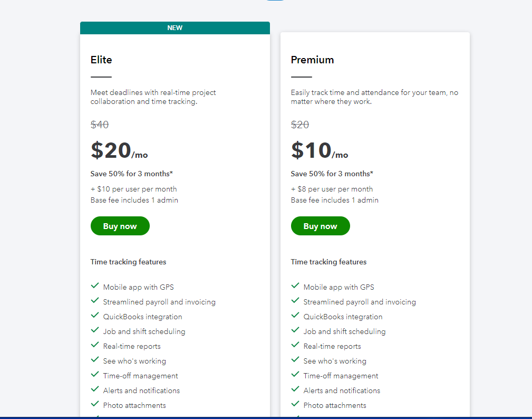
Task: Click the NEW banner above the Elite plan
Action: pos(175,28)
